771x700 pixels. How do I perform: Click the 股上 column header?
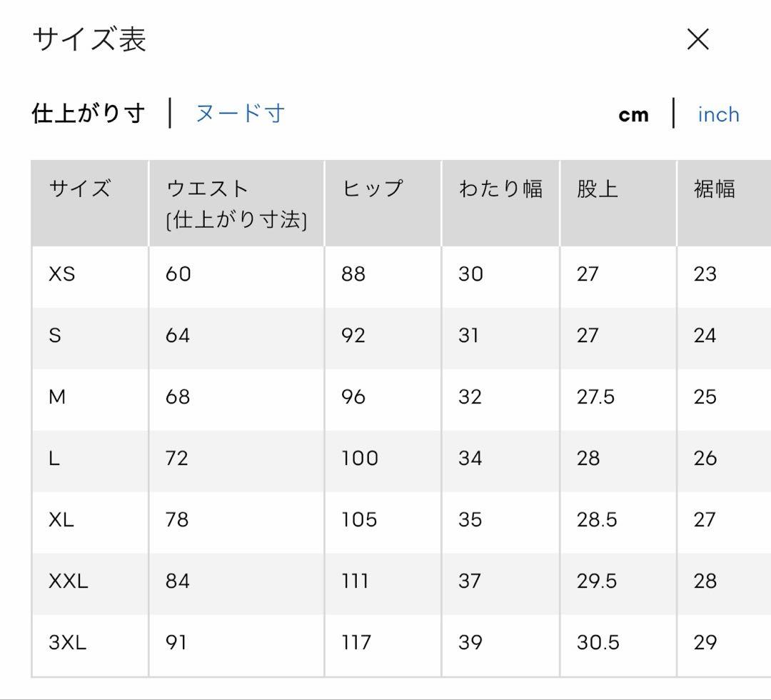[598, 189]
